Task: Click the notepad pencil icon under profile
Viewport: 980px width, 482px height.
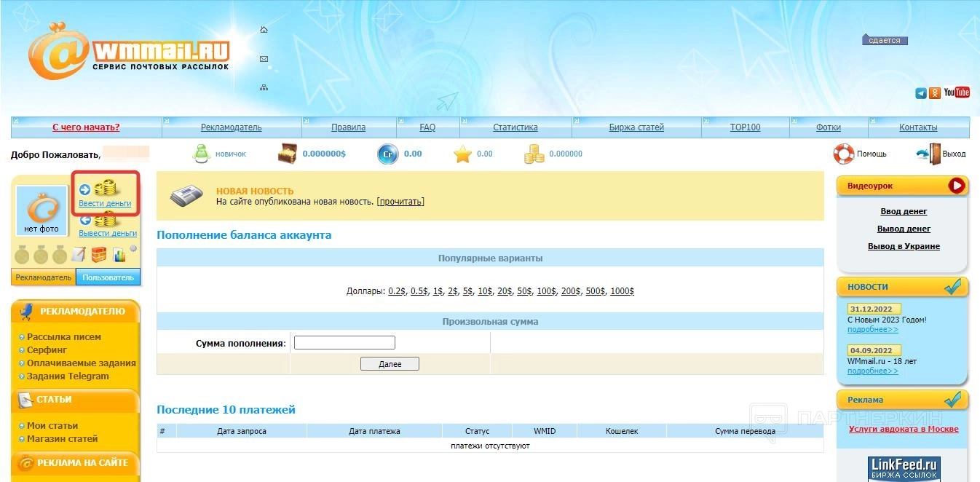Action: (x=79, y=255)
